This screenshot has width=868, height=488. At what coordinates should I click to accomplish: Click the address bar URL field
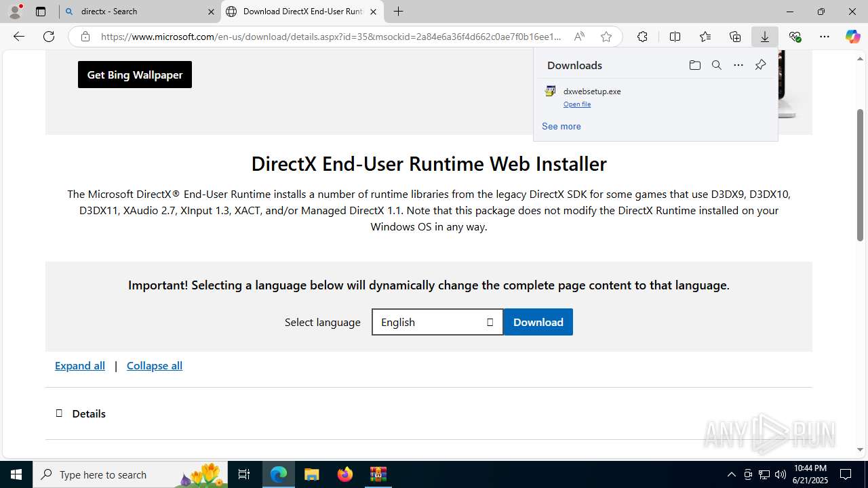point(330,37)
